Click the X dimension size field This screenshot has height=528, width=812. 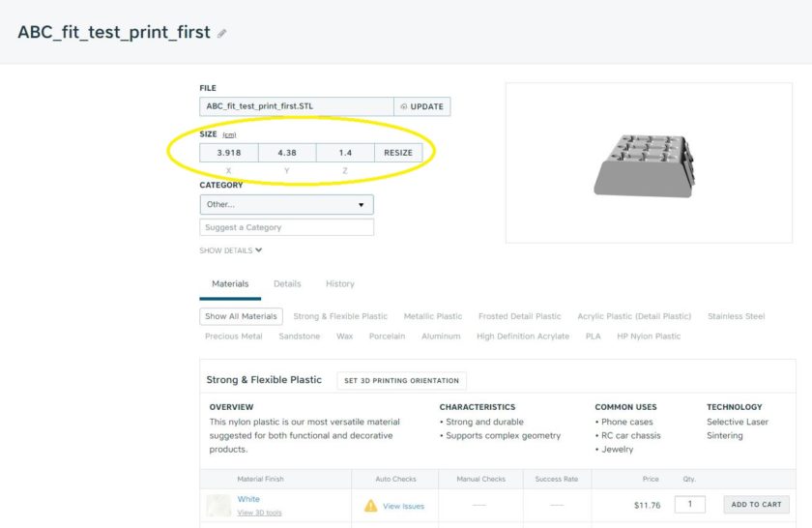pyautogui.click(x=229, y=153)
